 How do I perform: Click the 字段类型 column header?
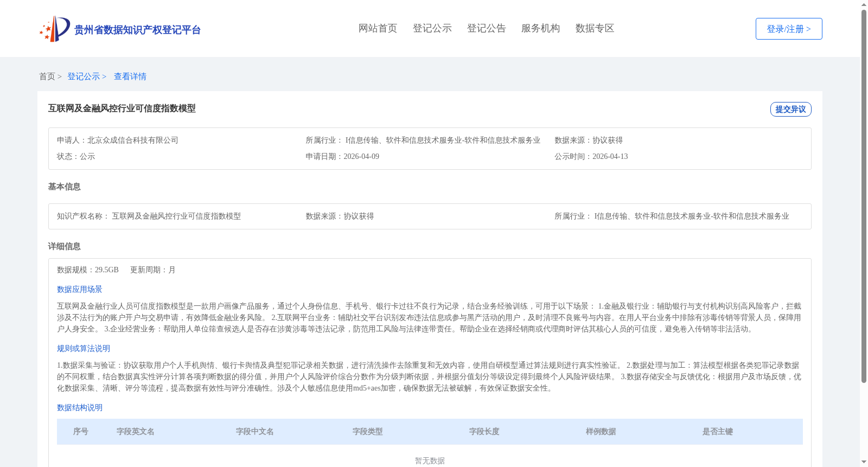(x=368, y=432)
